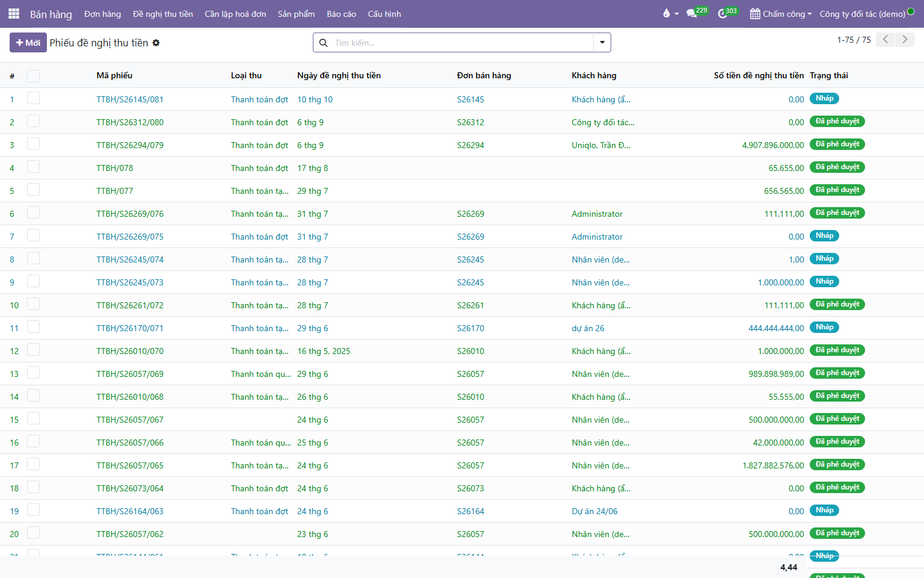Image resolution: width=924 pixels, height=578 pixels.
Task: Check the row for TTBH/S26145/081
Action: pyautogui.click(x=34, y=98)
